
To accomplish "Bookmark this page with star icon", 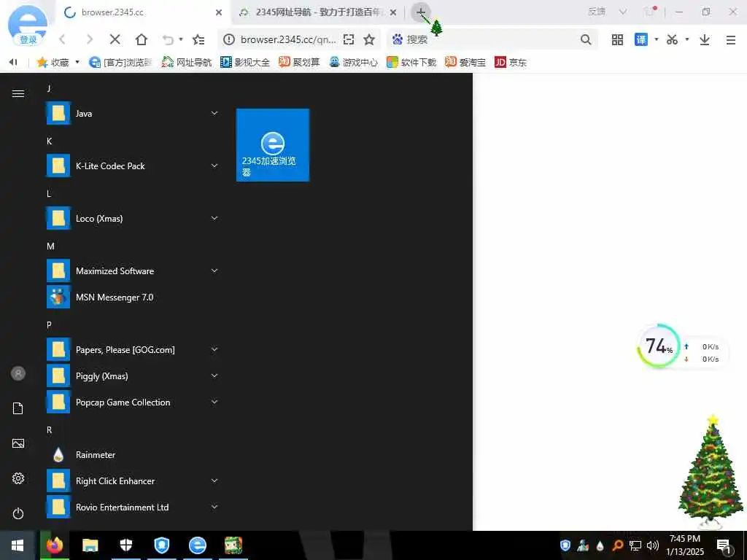I will click(369, 39).
